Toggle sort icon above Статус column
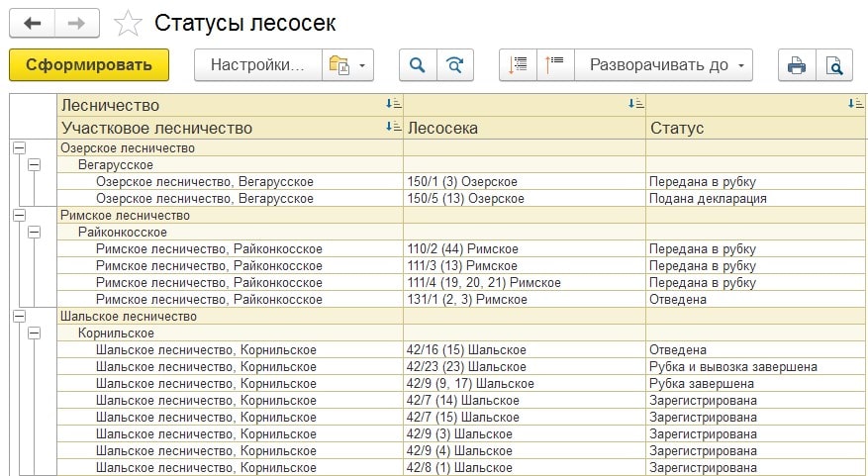The width and height of the screenshot is (868, 476). point(856,104)
